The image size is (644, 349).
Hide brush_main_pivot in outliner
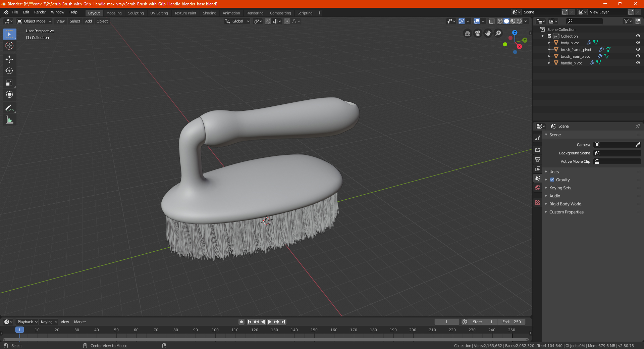coord(638,56)
